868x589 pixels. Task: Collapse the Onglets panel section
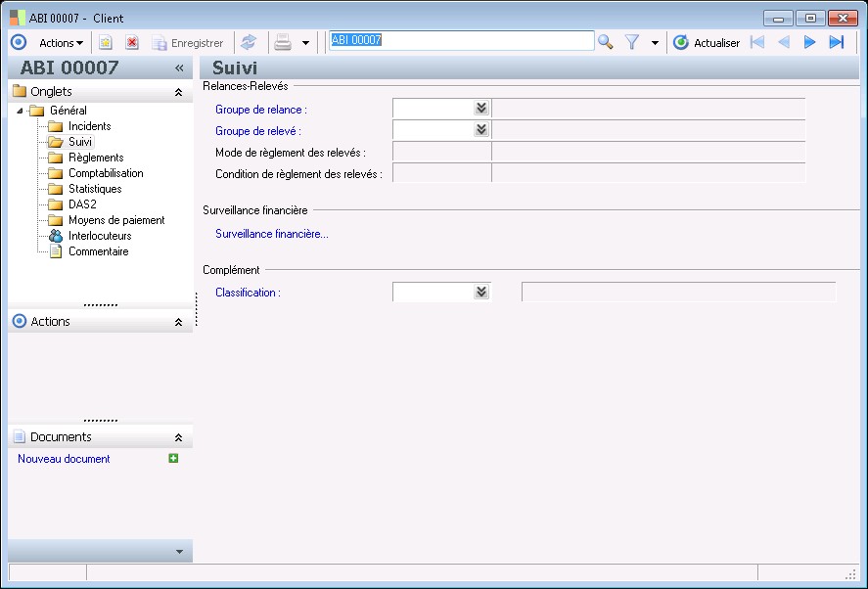coord(178,92)
